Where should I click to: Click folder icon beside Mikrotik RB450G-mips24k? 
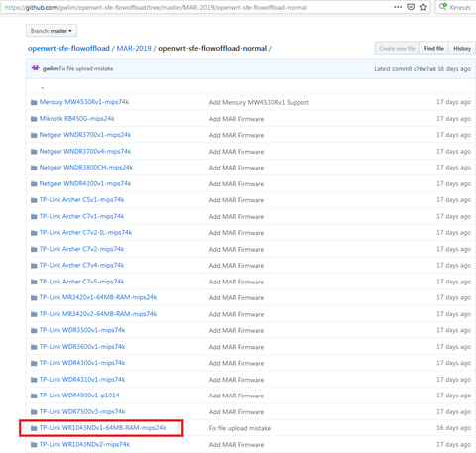pos(34,119)
